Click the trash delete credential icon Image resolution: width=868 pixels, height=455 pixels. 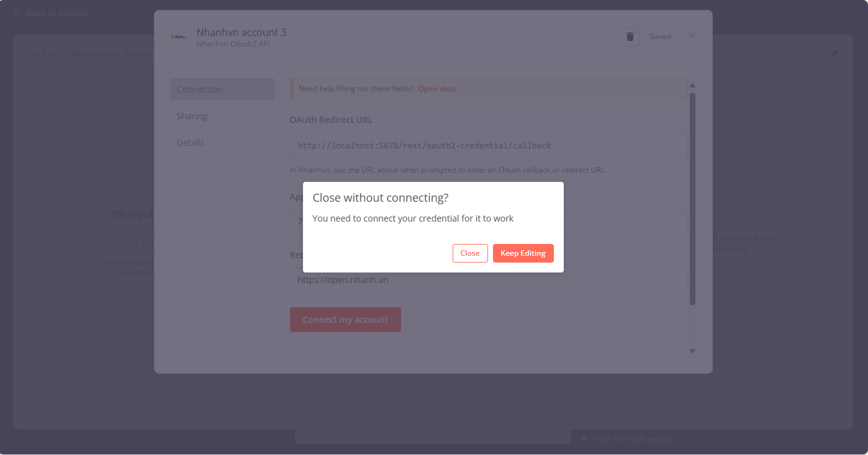[630, 37]
